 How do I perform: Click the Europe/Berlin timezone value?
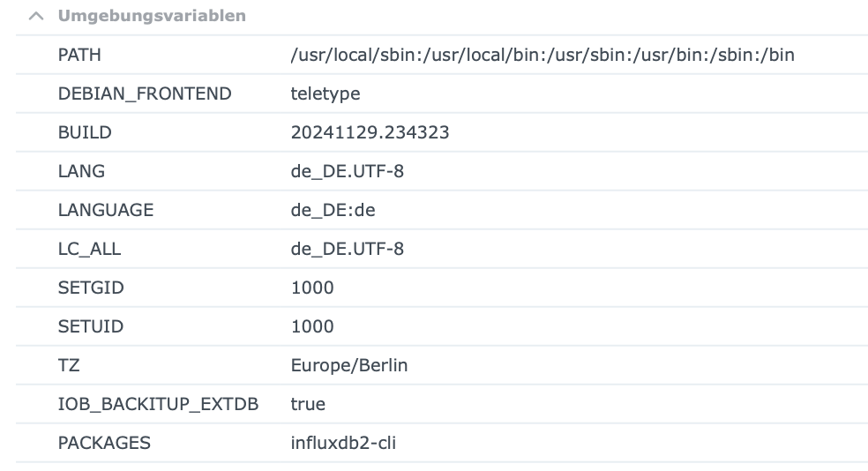click(349, 365)
